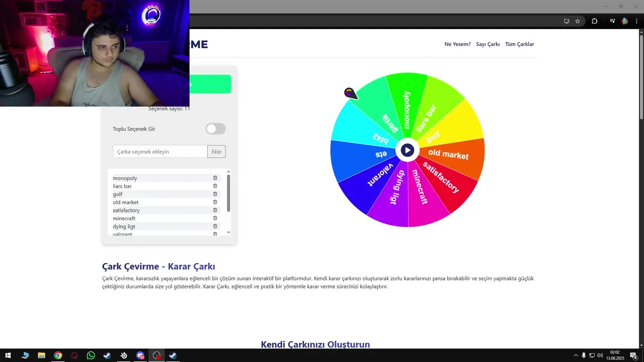
Task: Open File Explorer from the taskbar
Action: [x=41, y=355]
